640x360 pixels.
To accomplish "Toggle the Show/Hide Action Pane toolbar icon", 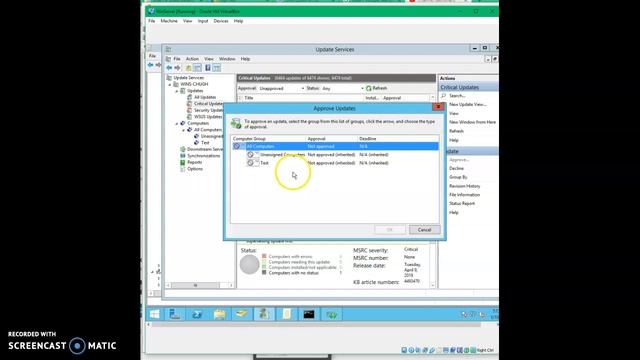I will tap(217, 68).
